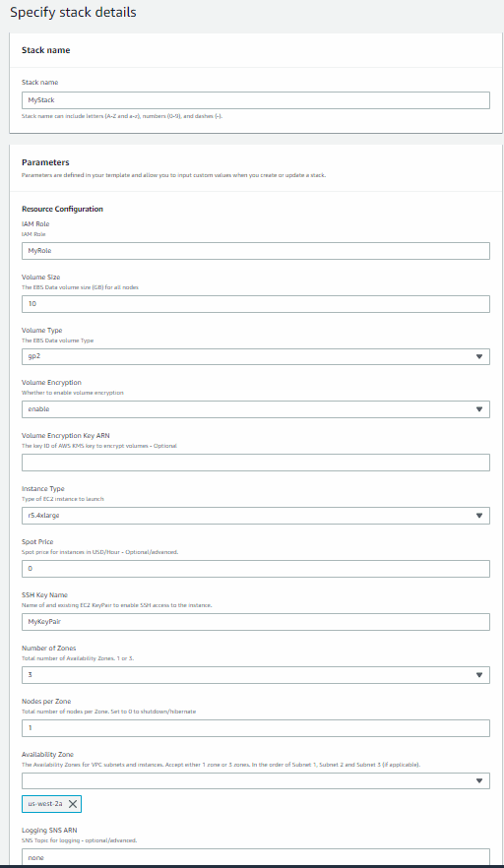Image resolution: width=504 pixels, height=868 pixels.
Task: Click the Parameters section heading
Action: pyautogui.click(x=45, y=162)
